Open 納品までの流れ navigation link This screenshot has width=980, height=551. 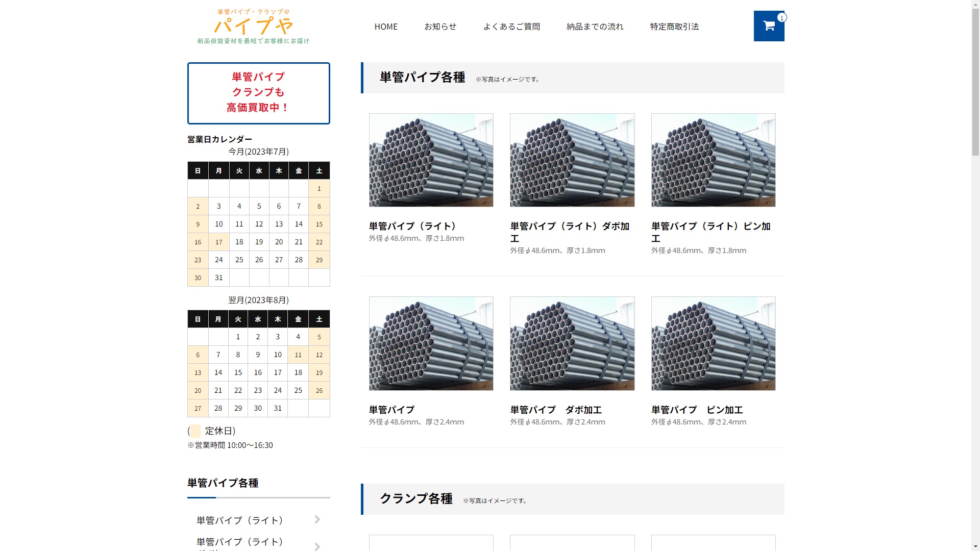[595, 27]
